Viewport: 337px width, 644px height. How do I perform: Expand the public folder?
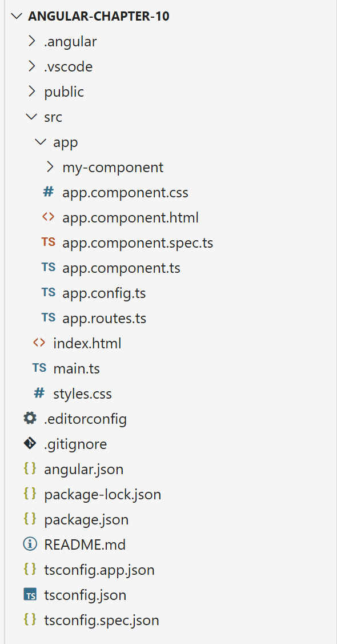32,91
